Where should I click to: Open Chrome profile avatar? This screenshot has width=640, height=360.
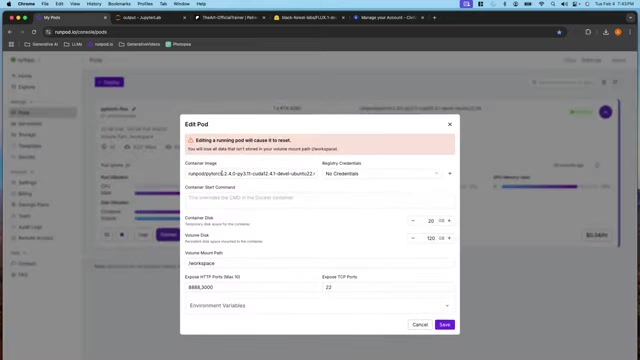tap(618, 32)
